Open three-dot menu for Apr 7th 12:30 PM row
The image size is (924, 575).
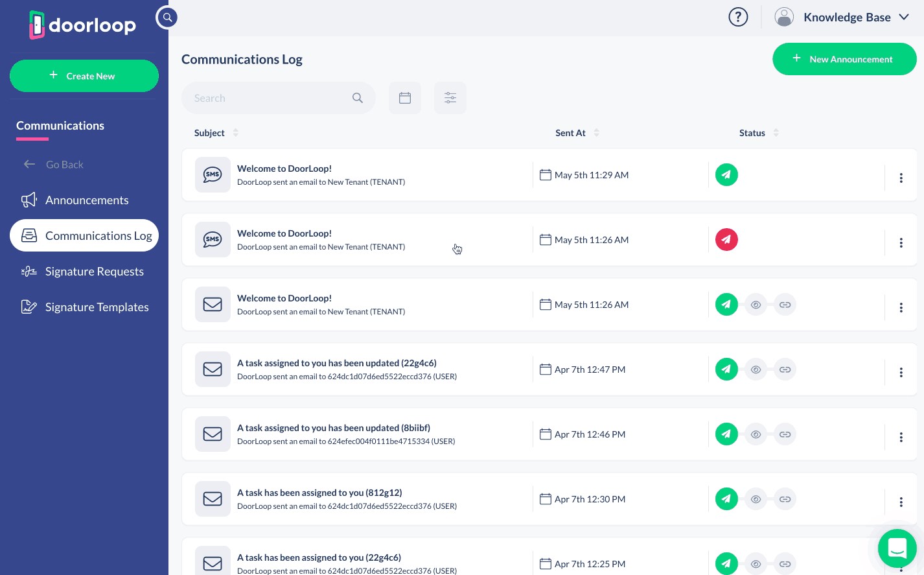[x=901, y=502]
